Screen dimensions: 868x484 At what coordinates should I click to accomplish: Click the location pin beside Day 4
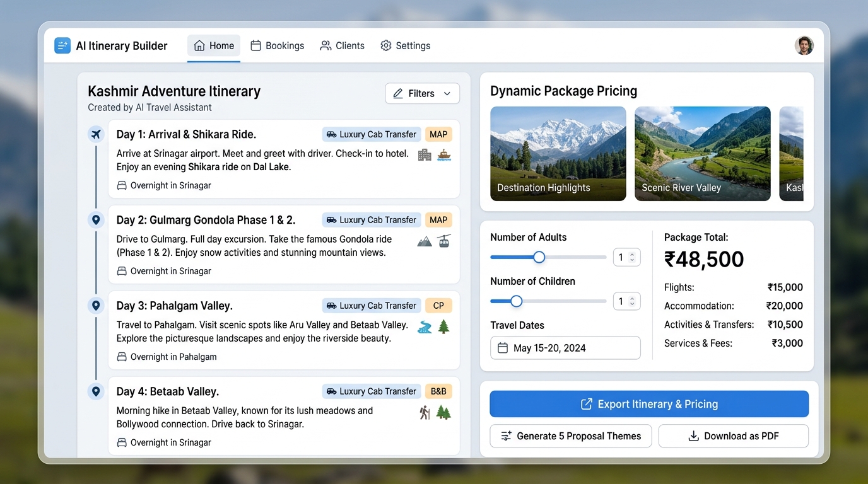(x=96, y=391)
